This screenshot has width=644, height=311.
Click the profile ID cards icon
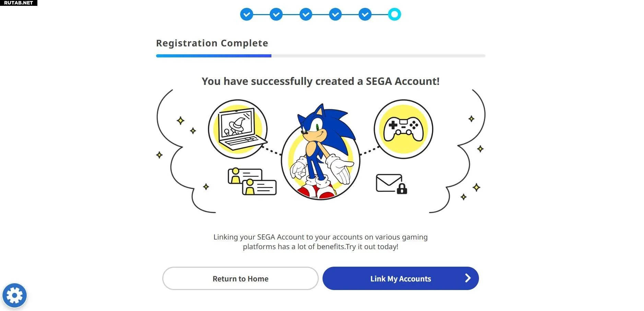tap(252, 181)
